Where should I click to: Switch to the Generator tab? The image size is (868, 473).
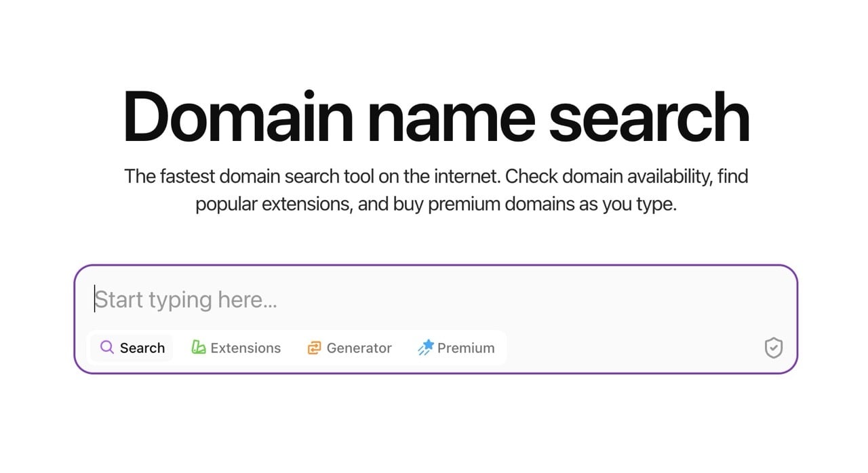[349, 348]
